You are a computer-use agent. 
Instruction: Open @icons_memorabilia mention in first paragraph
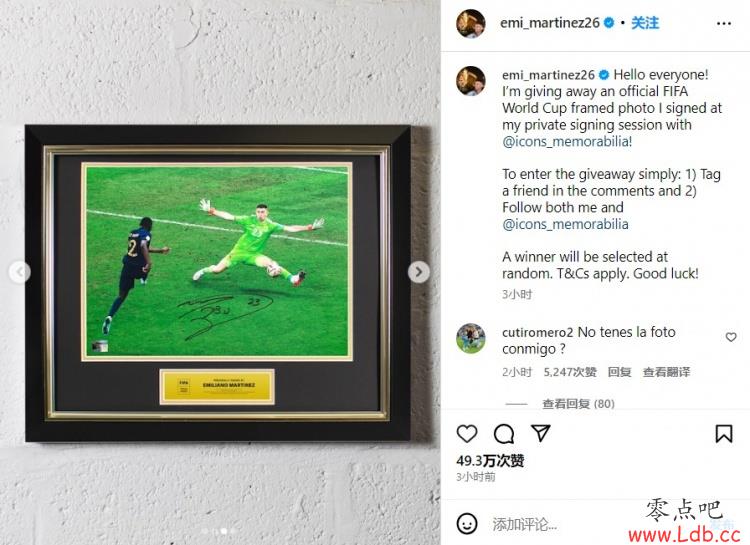tap(567, 142)
